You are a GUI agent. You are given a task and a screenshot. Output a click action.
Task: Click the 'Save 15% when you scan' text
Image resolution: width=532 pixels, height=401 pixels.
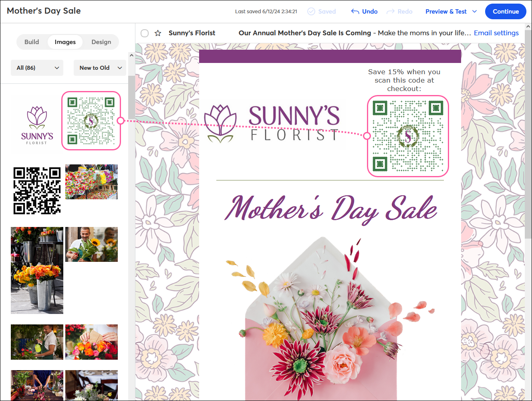click(x=404, y=80)
